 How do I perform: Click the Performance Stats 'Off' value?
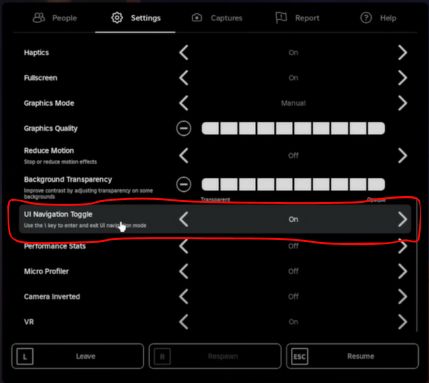[x=293, y=246]
